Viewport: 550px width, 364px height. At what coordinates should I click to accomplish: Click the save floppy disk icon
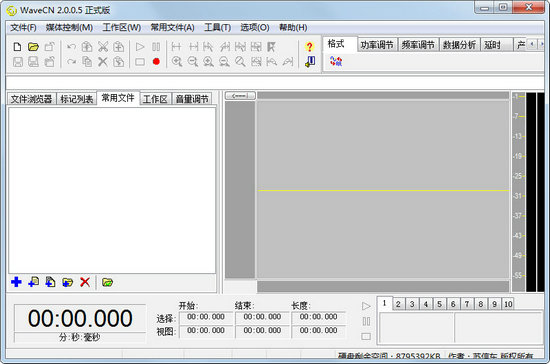coord(18,62)
